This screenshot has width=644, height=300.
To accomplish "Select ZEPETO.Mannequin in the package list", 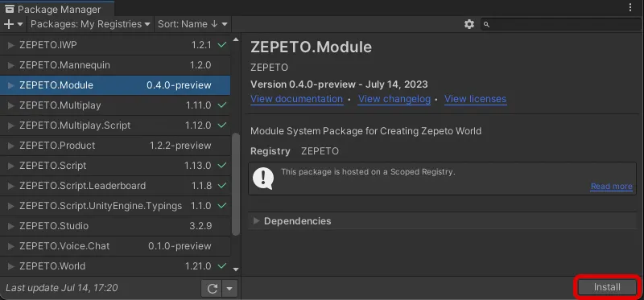I will click(115, 65).
